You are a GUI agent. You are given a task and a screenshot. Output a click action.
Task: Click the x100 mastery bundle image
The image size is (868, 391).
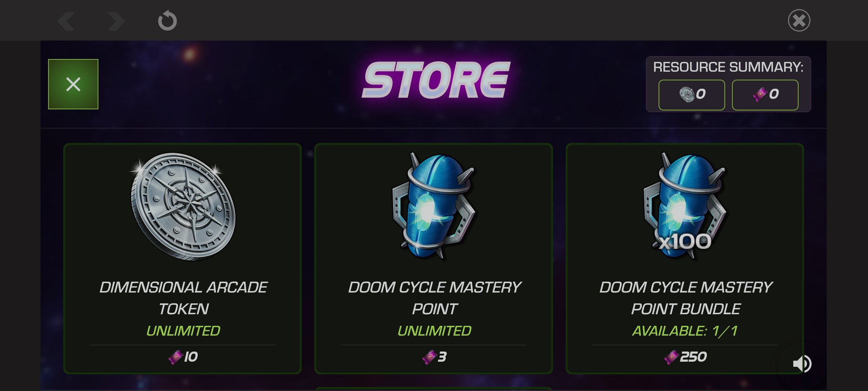(685, 206)
